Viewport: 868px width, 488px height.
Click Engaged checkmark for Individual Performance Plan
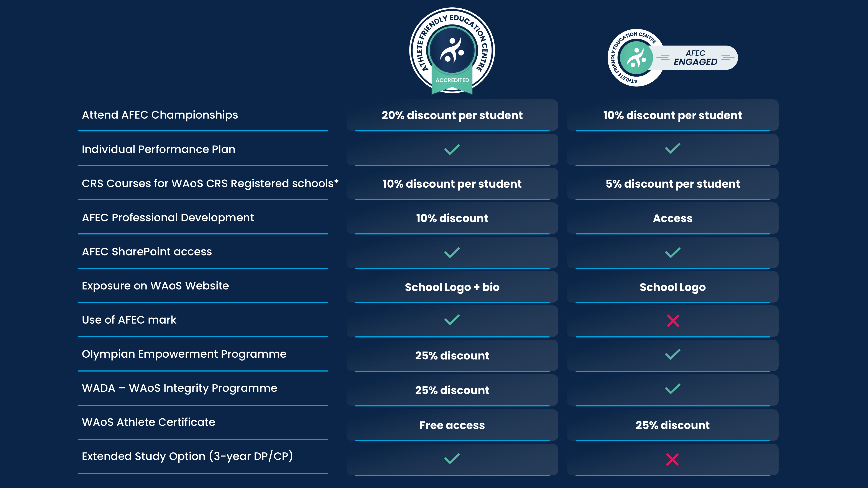click(x=672, y=148)
